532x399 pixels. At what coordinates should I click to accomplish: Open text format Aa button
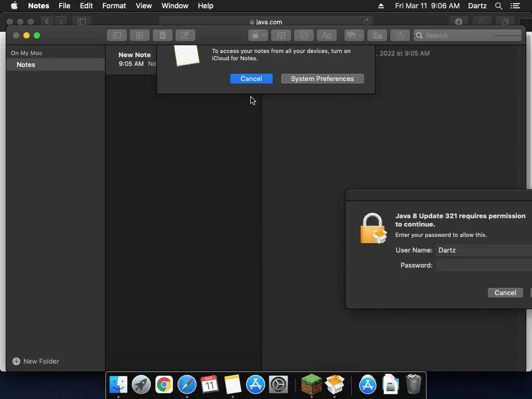tap(327, 35)
